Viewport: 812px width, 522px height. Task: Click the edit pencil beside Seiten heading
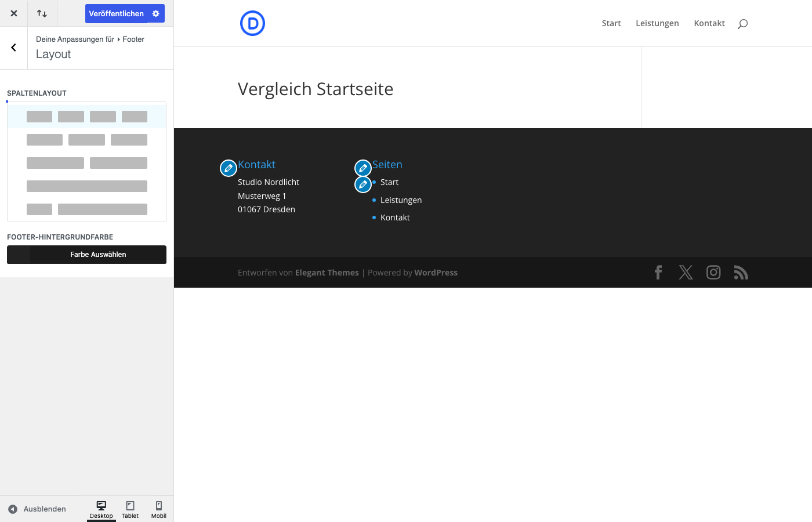pyautogui.click(x=363, y=168)
